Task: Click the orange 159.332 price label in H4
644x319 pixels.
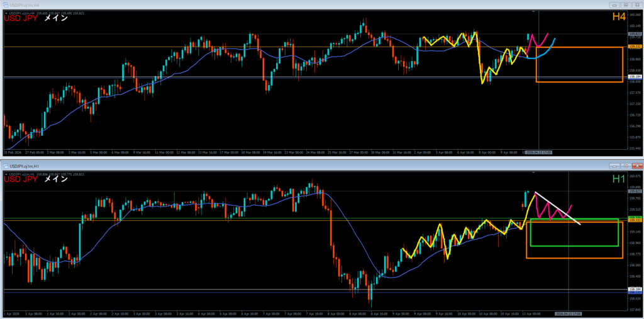Action: coord(635,47)
